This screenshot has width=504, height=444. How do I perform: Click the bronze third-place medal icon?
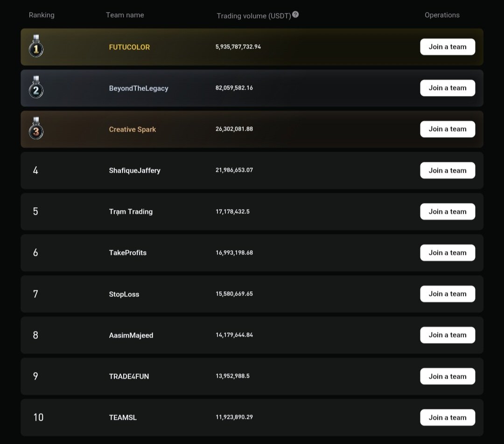(x=36, y=128)
